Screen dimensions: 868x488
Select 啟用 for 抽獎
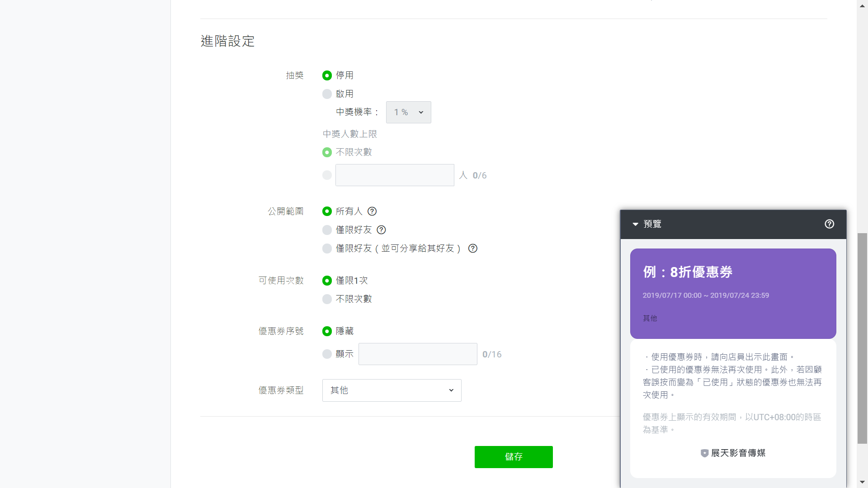click(x=327, y=94)
